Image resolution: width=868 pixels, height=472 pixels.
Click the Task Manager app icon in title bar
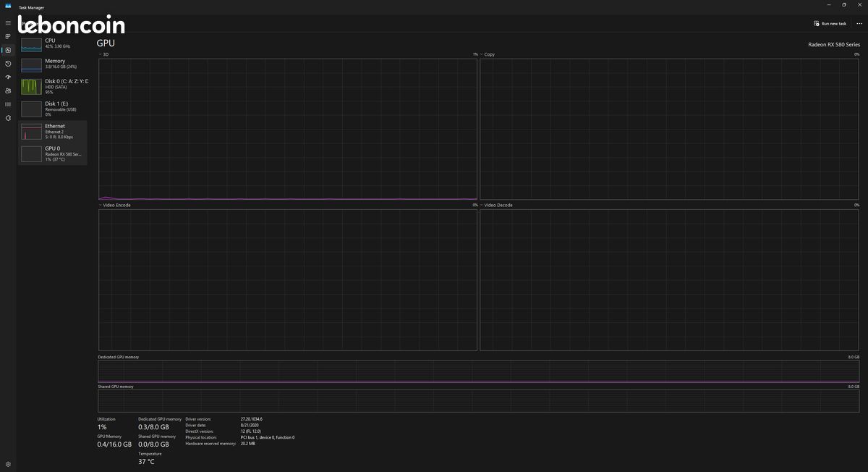click(x=8, y=6)
